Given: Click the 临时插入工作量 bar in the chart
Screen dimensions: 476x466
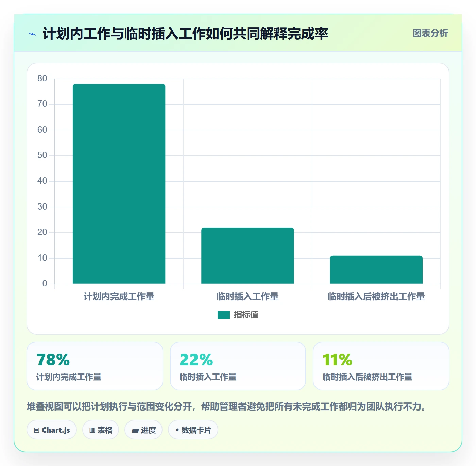Looking at the screenshot, I should click(x=248, y=255).
